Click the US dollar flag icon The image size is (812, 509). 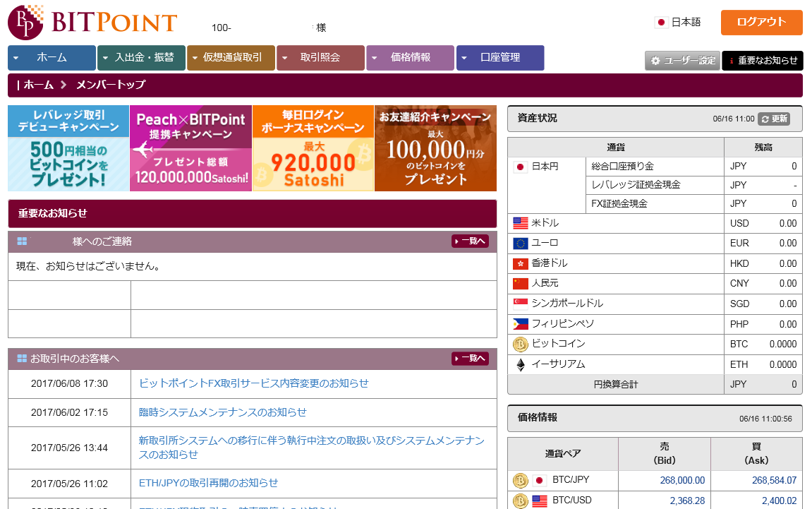[521, 223]
